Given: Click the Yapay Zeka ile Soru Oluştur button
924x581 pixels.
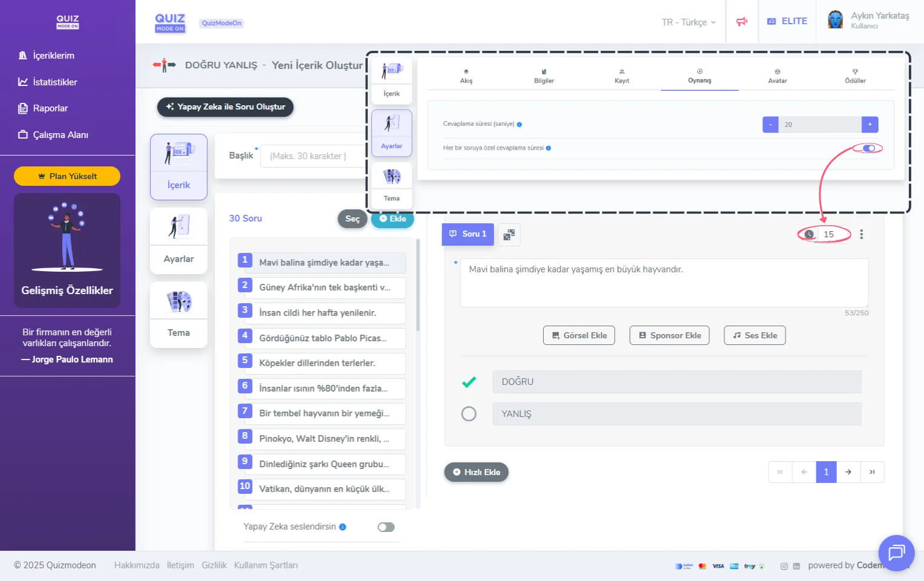Looking at the screenshot, I should pos(225,107).
